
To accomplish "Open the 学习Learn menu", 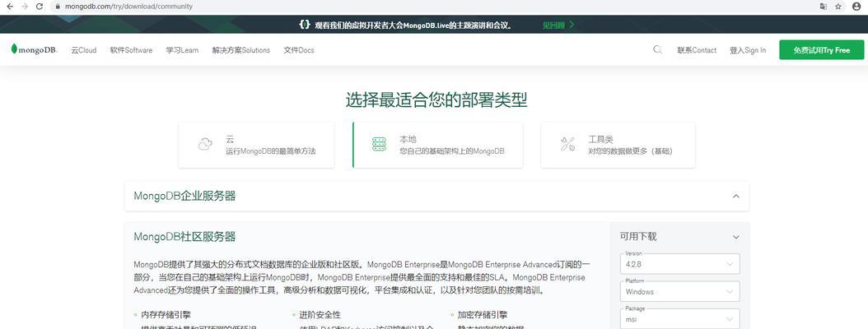I will [x=182, y=50].
